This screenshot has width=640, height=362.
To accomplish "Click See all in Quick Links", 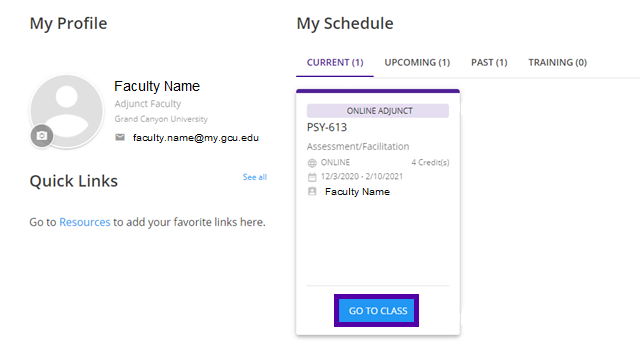I will tap(254, 177).
